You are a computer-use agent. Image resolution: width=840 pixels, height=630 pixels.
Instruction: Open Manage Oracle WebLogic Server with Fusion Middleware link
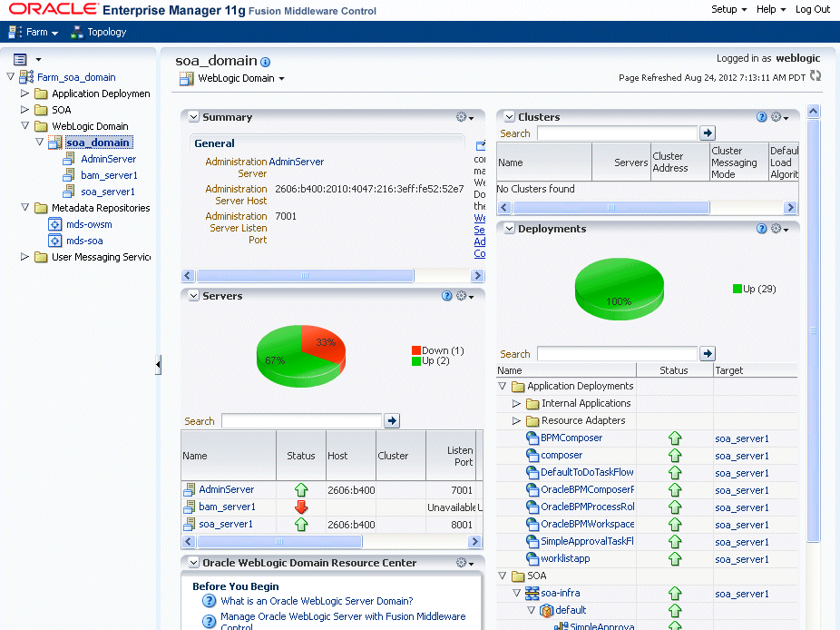pyautogui.click(x=343, y=622)
